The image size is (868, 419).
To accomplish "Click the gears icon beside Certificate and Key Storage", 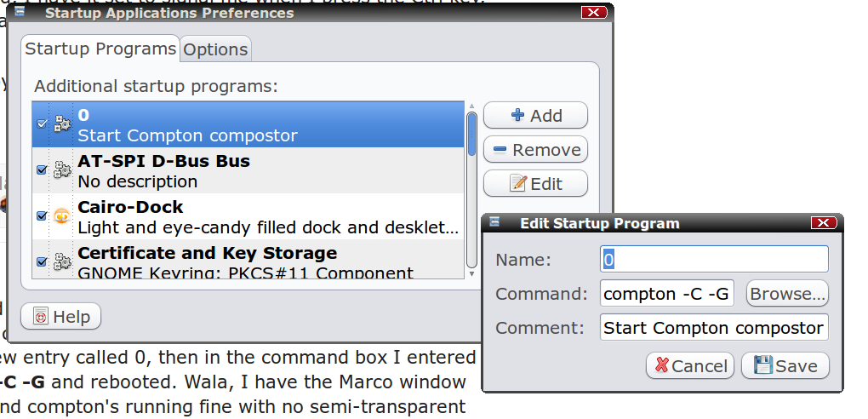I will coord(61,261).
